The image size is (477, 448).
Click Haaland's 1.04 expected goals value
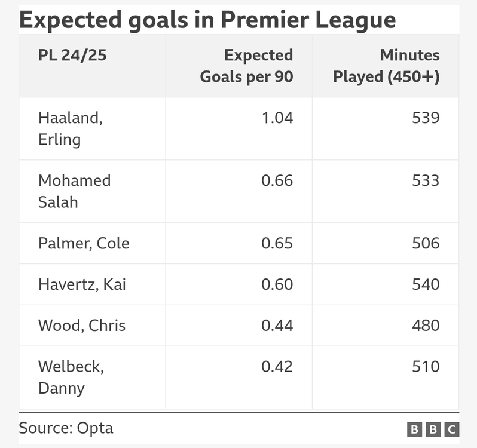click(277, 118)
